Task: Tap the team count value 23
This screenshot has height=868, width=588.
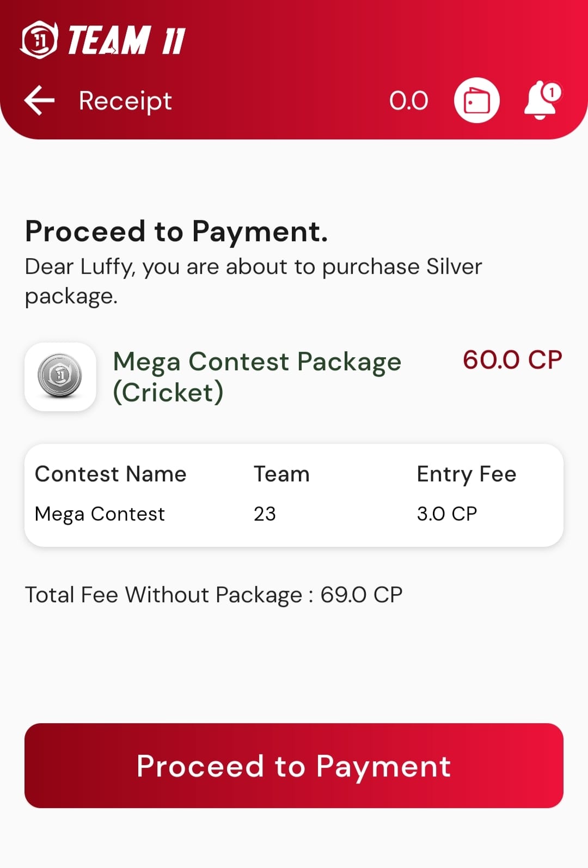Action: point(265,514)
